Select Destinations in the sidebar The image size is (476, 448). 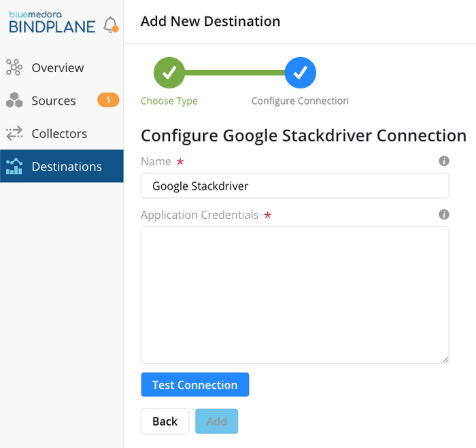[62, 166]
